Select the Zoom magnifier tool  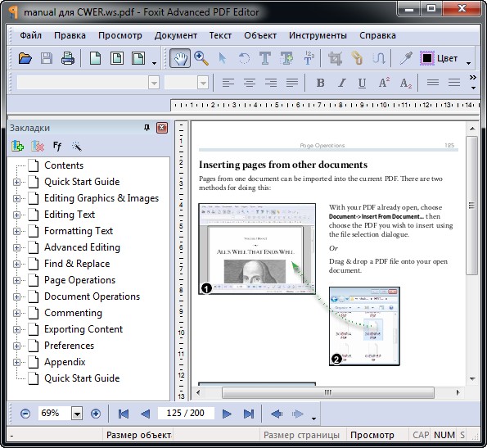[201, 58]
